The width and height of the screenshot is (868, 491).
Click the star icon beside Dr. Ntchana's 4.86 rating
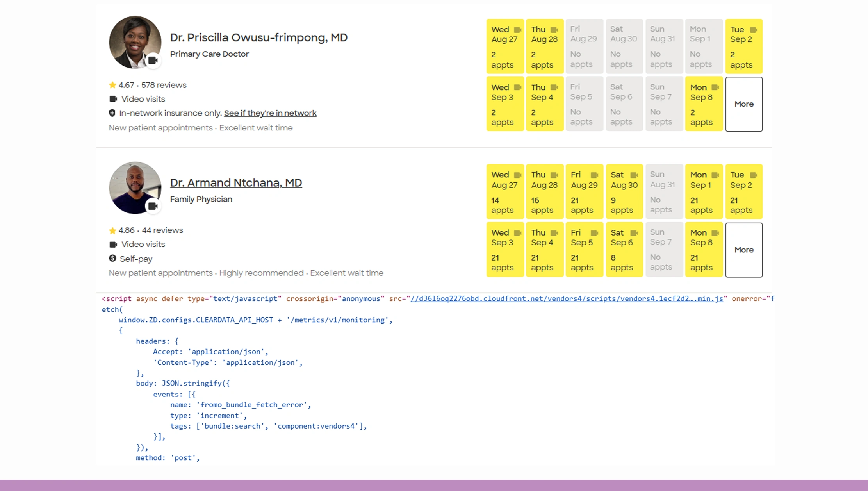pos(112,230)
